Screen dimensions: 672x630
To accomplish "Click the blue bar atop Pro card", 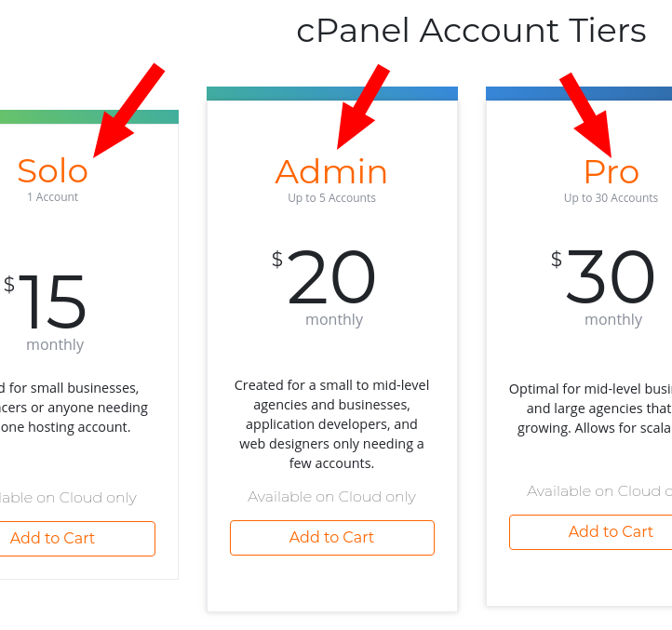I will point(579,93).
